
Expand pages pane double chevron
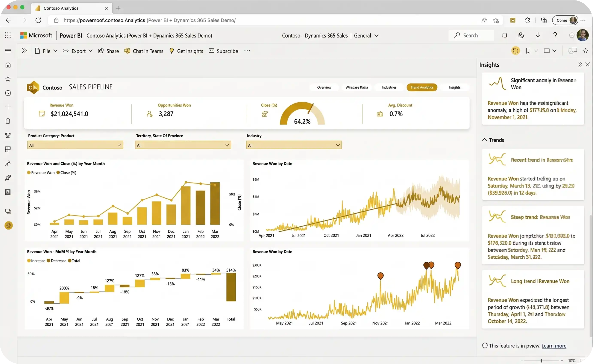24,51
